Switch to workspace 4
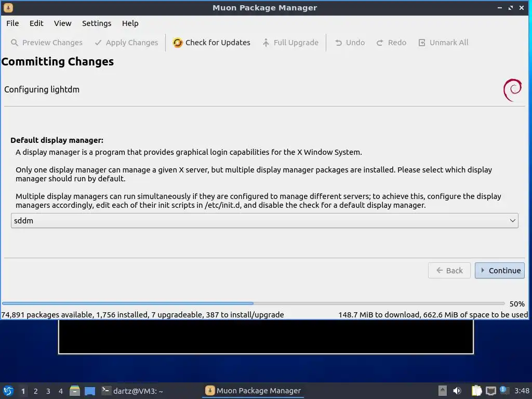The width and height of the screenshot is (532, 399). [x=61, y=391]
